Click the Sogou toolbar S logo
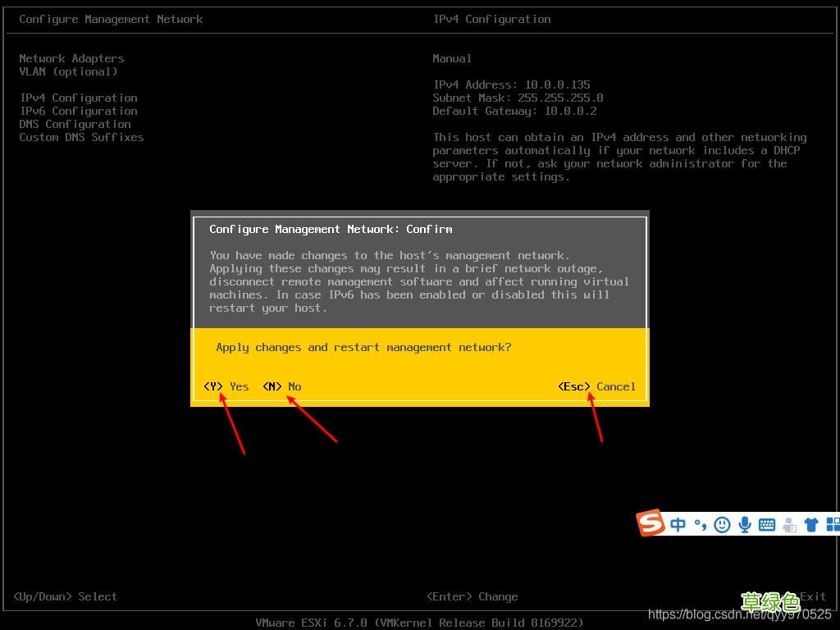This screenshot has height=630, width=840. pos(651,523)
